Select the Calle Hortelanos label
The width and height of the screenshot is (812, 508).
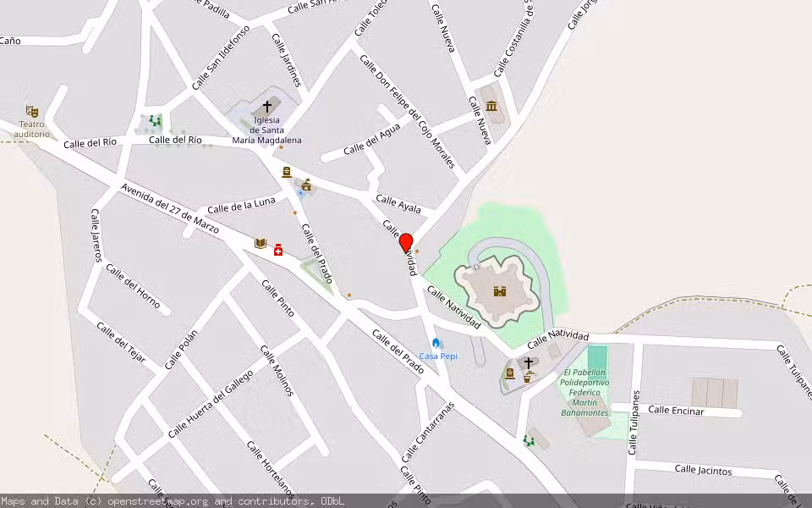point(271,468)
